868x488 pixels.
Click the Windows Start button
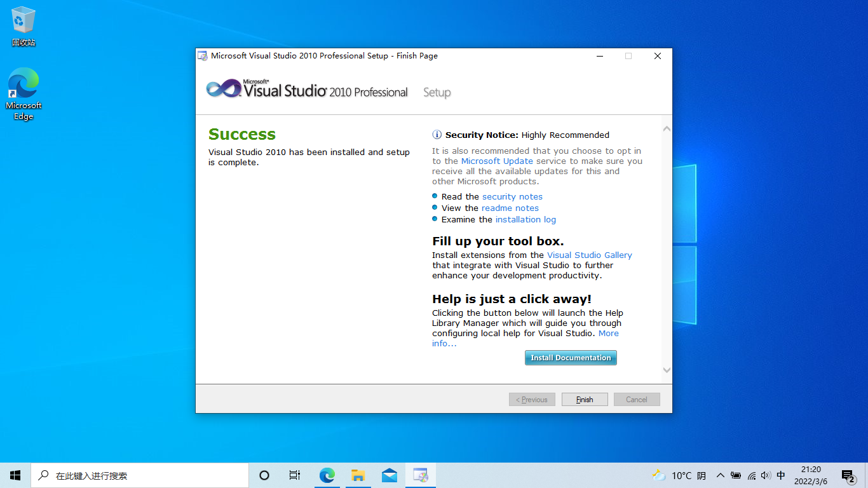coord(15,475)
